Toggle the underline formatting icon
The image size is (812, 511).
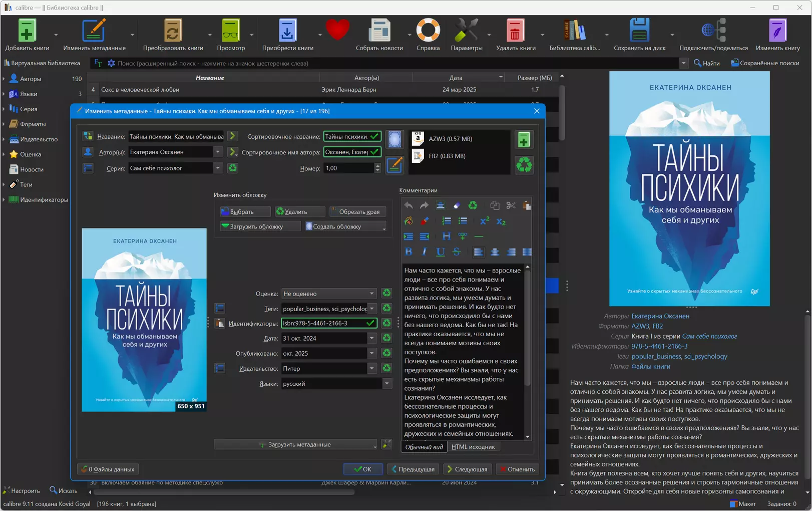[441, 252]
